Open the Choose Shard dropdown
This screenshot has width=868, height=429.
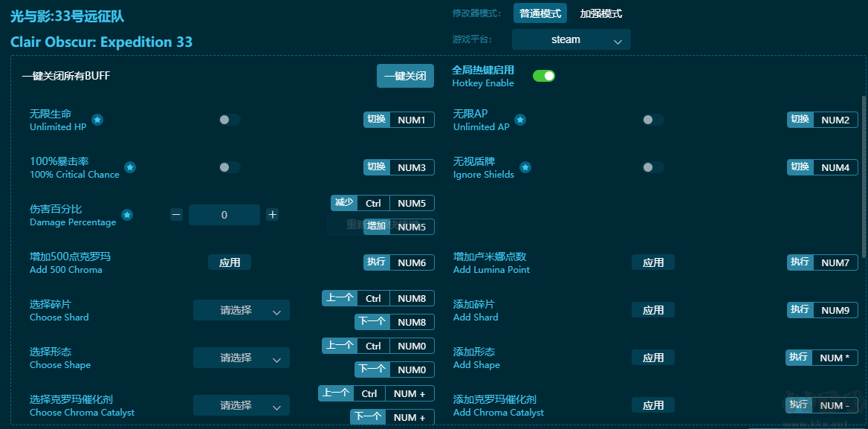(242, 310)
